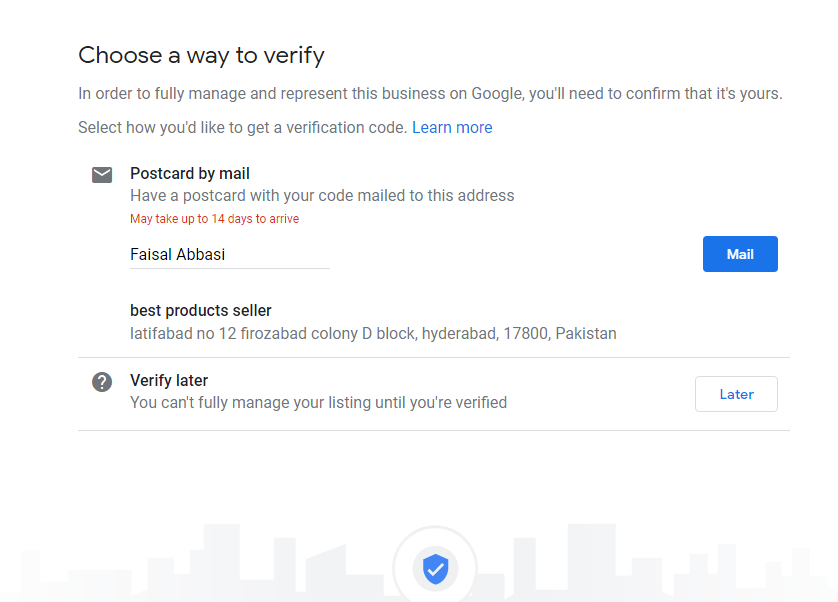Click the Select how you'd like text
This screenshot has height=602, width=838.
243,127
